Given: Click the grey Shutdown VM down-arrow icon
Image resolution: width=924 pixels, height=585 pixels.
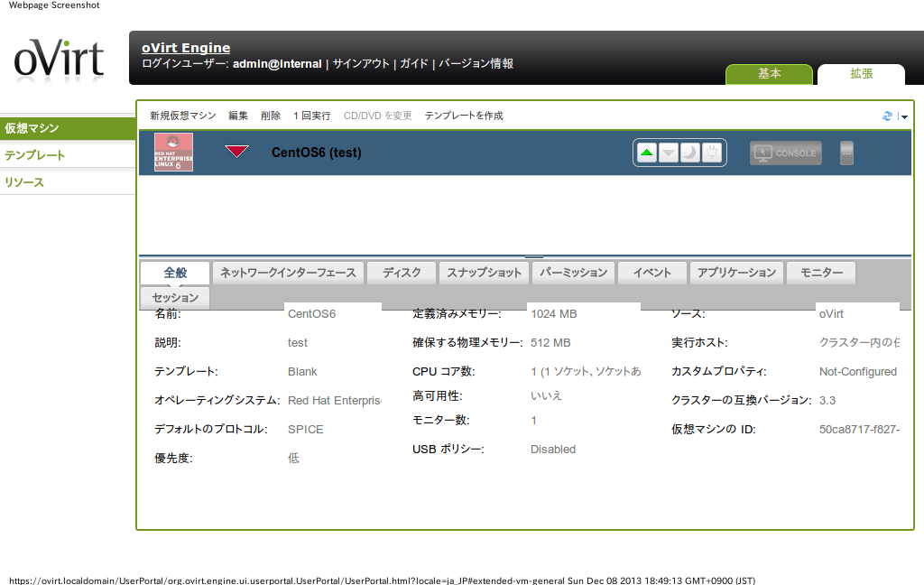Looking at the screenshot, I should coord(668,153).
